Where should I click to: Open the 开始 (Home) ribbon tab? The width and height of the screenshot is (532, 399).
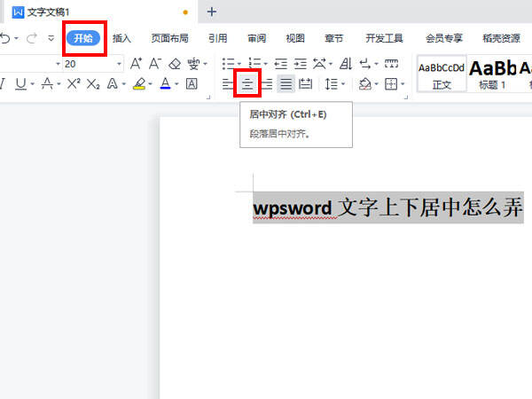(83, 38)
